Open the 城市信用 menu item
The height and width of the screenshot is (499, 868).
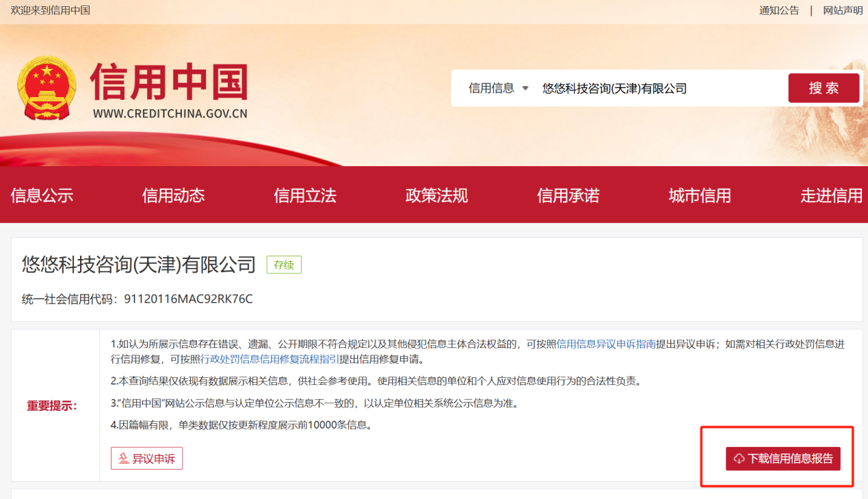click(x=700, y=195)
